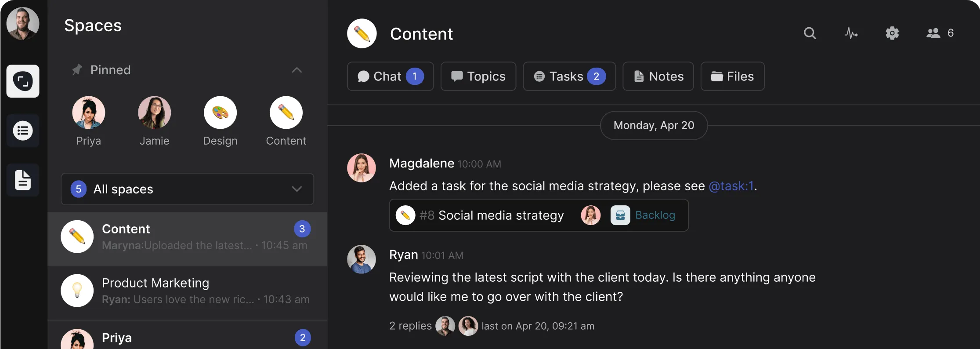Switch to the Topics tab

pyautogui.click(x=478, y=76)
